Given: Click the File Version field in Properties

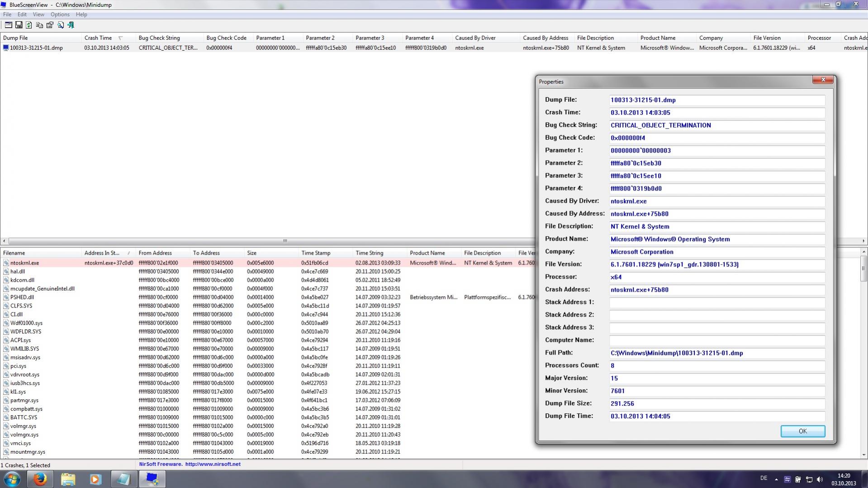Looking at the screenshot, I should [717, 265].
